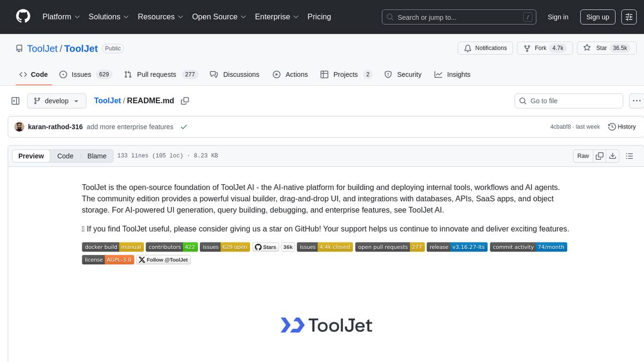The height and width of the screenshot is (362, 644).
Task: Click the open pull requests 277 badge
Action: (390, 247)
